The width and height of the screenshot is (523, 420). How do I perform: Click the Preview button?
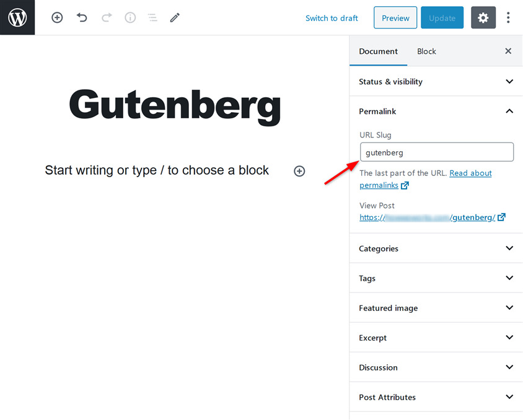tap(395, 18)
